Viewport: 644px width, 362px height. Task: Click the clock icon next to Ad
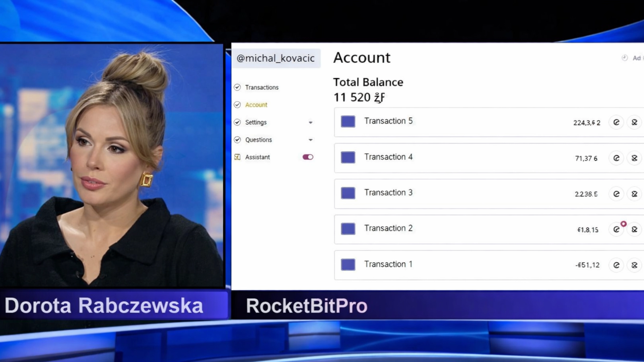click(625, 58)
